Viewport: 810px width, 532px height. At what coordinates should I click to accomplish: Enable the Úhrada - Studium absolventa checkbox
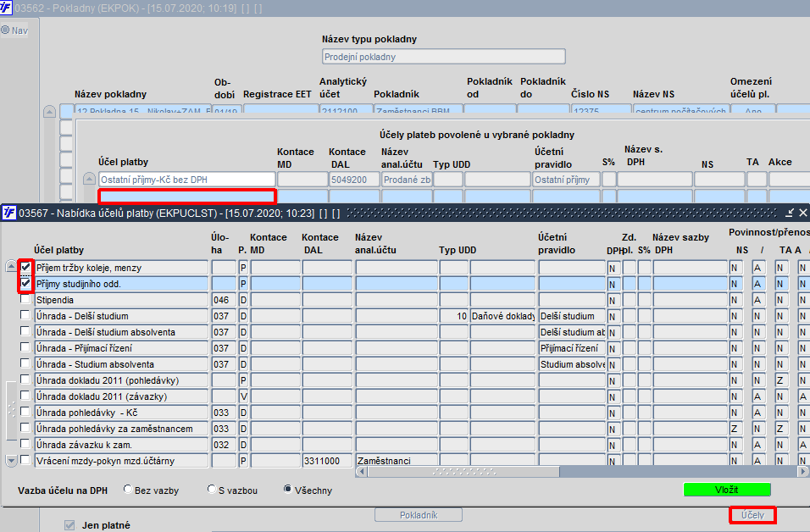point(25,363)
